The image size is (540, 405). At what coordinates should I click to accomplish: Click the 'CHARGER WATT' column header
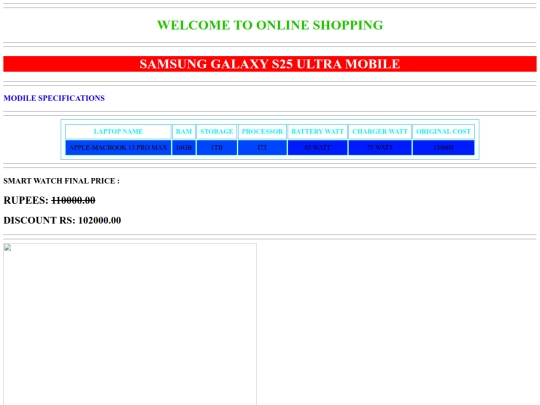click(380, 131)
